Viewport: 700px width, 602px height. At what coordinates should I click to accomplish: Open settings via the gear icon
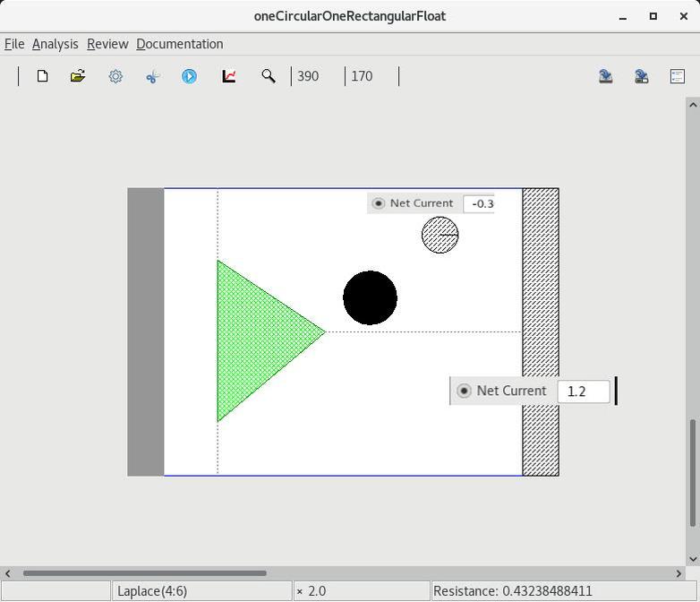[115, 76]
